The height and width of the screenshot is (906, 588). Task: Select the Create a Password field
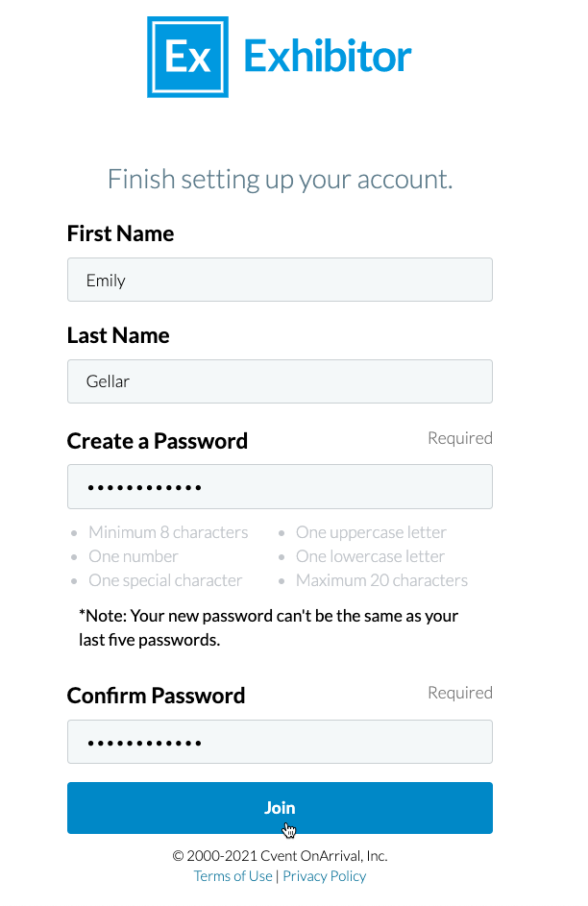[x=280, y=486]
